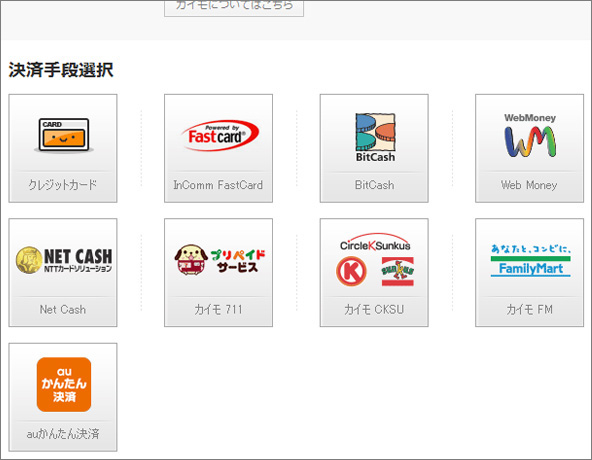This screenshot has height=460, width=592.
Task: Pick the BitCash coins logo
Action: 375,137
